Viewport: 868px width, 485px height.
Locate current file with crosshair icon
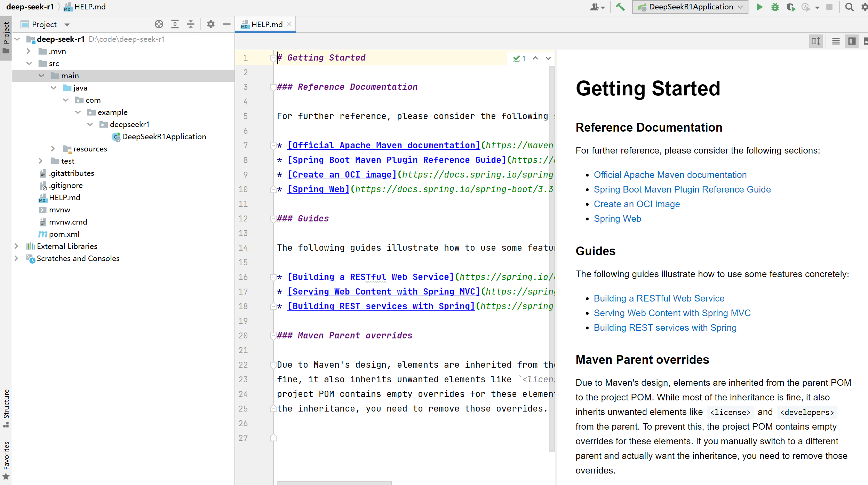pyautogui.click(x=159, y=24)
